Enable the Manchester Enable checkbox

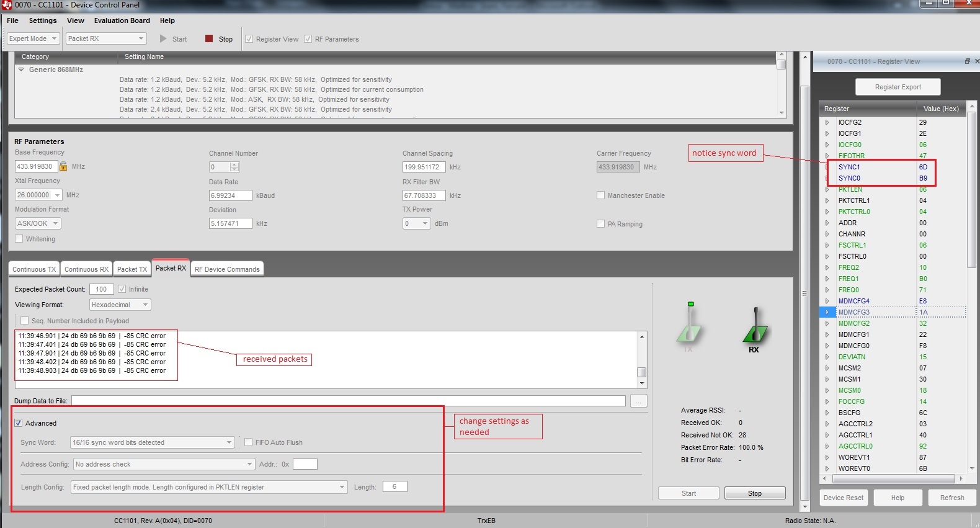pos(600,195)
